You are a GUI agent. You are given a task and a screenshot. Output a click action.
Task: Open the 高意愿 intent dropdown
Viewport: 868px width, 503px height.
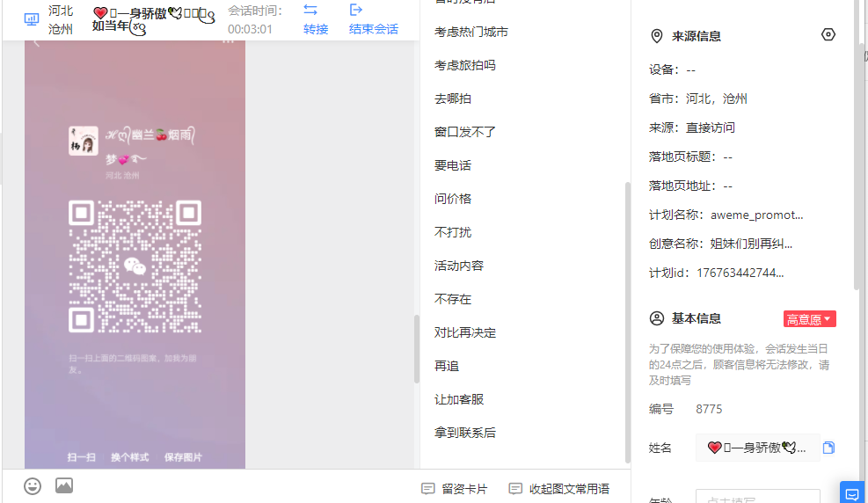coord(809,319)
